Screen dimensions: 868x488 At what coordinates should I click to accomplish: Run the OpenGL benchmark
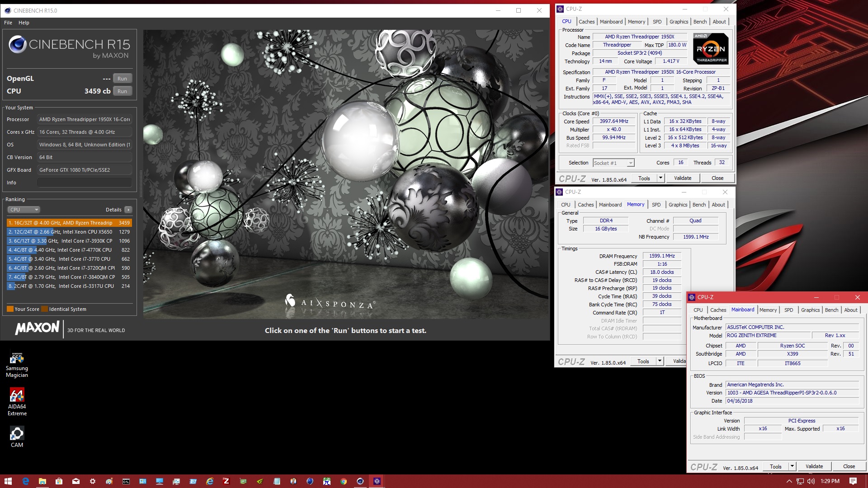pos(122,79)
